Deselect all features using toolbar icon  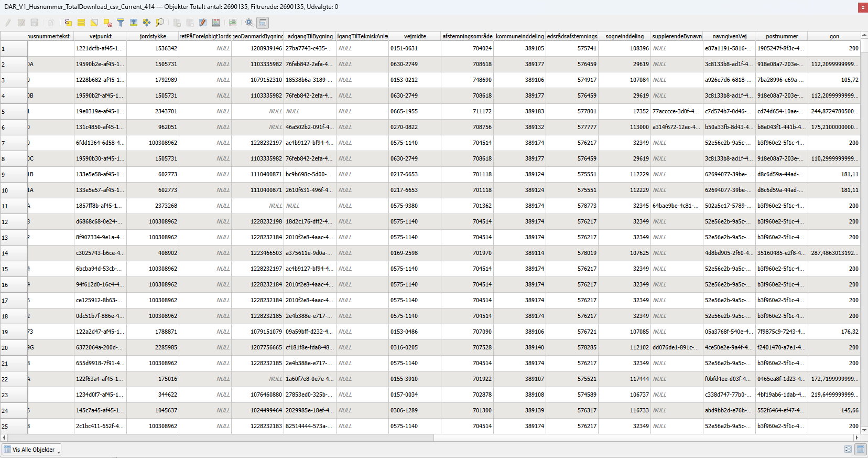pos(107,23)
